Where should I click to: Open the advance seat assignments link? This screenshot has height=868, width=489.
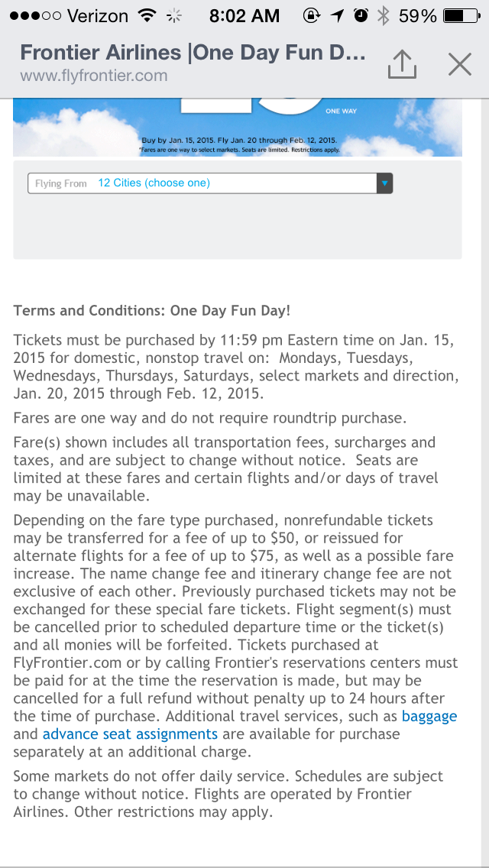(x=130, y=734)
